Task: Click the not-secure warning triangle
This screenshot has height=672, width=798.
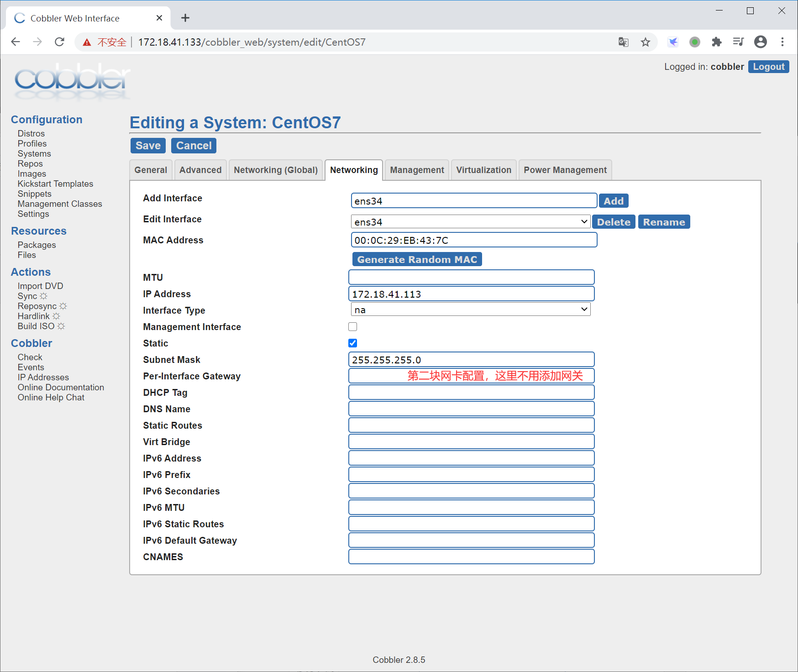Action: coord(87,42)
